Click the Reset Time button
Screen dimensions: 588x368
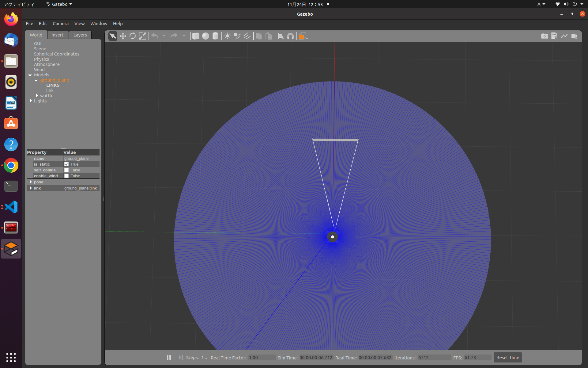pyautogui.click(x=508, y=358)
